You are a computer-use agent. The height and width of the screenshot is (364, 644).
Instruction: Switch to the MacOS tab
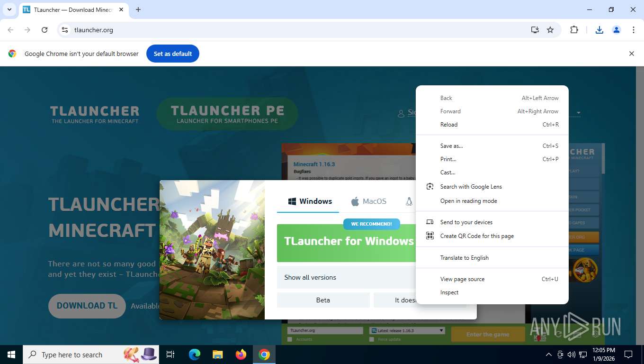click(x=369, y=201)
